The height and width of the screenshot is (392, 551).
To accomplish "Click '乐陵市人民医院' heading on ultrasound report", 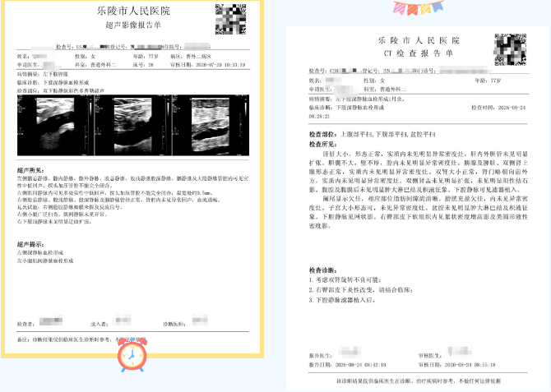I will (133, 11).
